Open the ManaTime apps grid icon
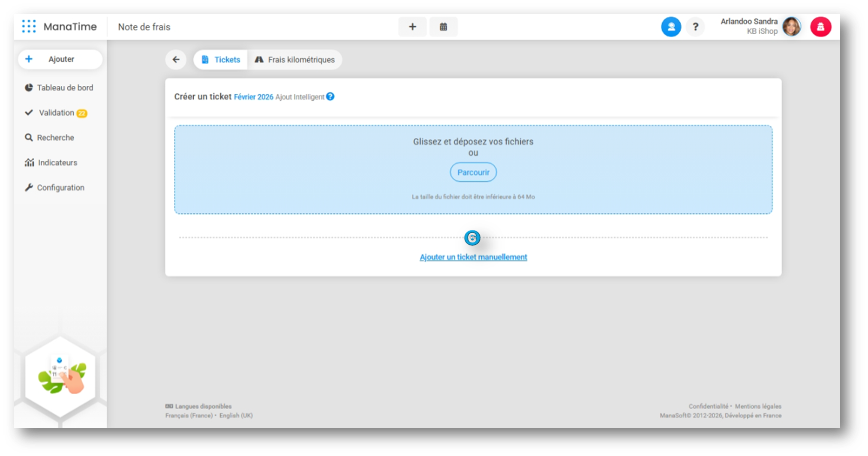This screenshot has width=868, height=456. point(29,27)
